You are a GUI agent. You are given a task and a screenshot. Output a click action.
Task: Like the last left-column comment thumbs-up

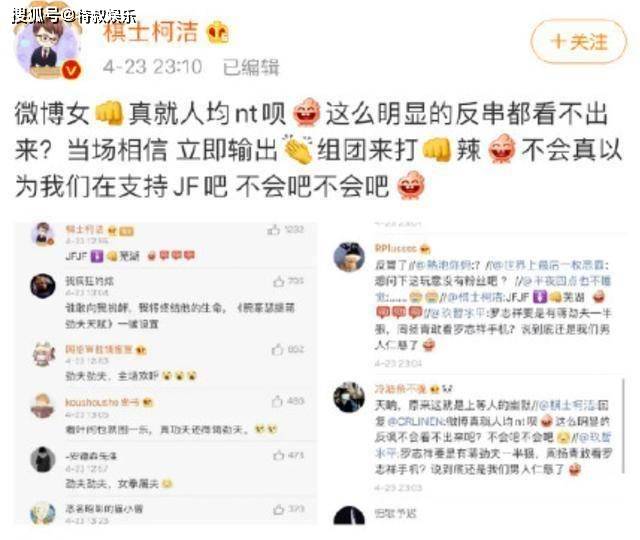[x=279, y=509]
